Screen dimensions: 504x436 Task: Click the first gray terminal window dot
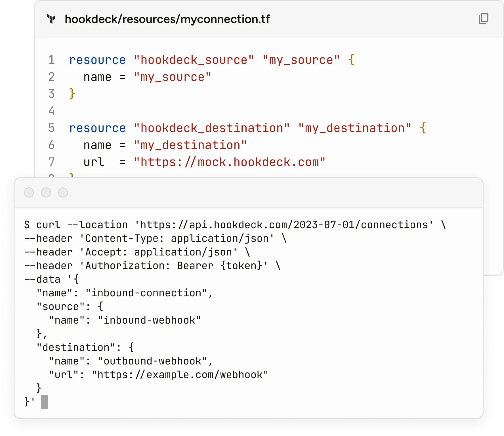tap(29, 192)
